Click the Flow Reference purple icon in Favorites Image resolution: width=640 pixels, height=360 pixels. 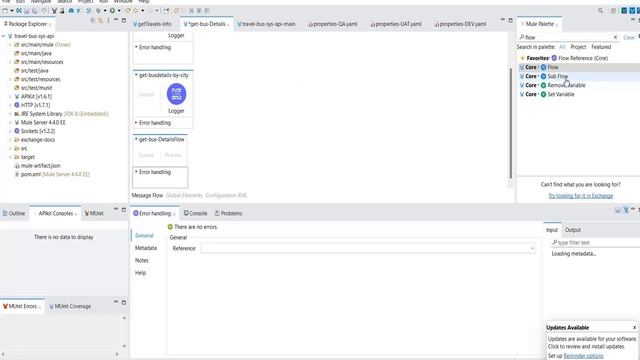click(554, 58)
